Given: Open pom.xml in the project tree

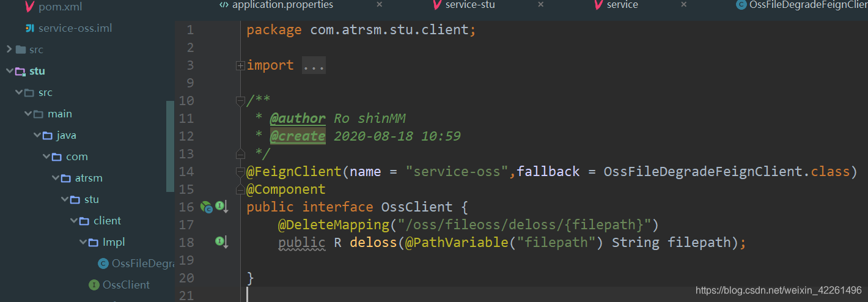Looking at the screenshot, I should (x=60, y=7).
